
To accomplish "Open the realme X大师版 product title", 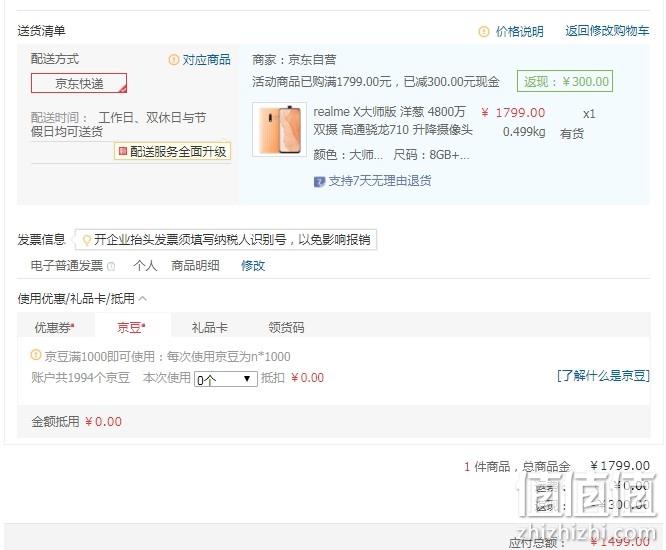I will (x=392, y=121).
